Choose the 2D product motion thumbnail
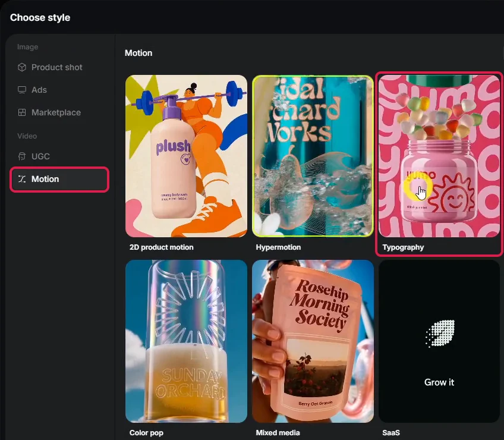504x440 pixels. tap(187, 156)
